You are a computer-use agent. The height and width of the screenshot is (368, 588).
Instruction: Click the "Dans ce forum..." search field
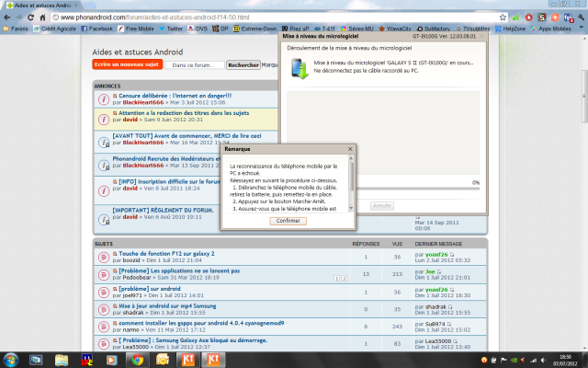coord(195,65)
